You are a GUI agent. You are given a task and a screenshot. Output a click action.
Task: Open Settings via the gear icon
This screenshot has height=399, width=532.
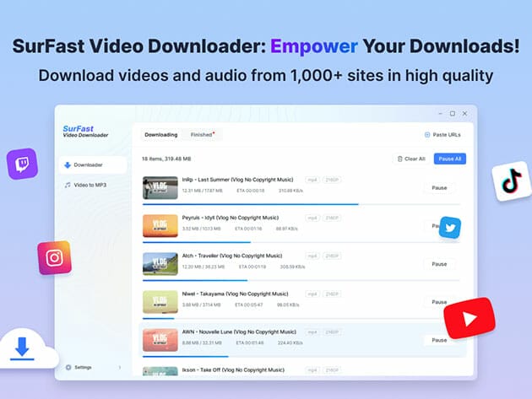(x=68, y=367)
